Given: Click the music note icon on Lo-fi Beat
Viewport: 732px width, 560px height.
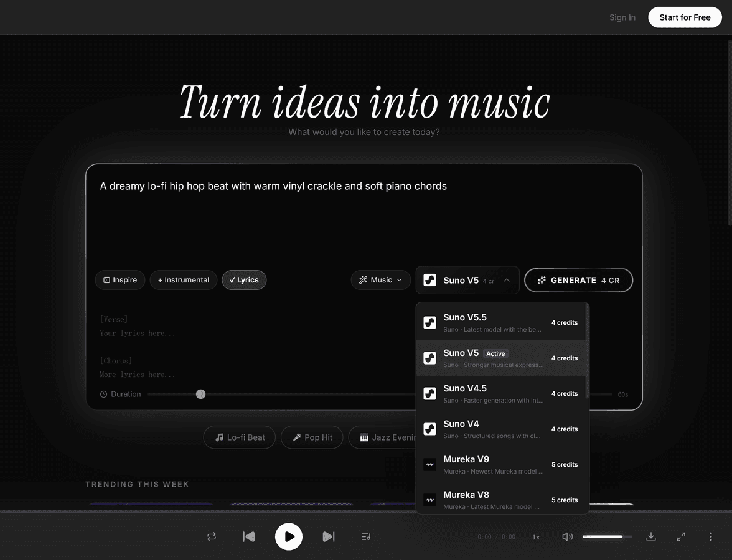Looking at the screenshot, I should coord(219,437).
